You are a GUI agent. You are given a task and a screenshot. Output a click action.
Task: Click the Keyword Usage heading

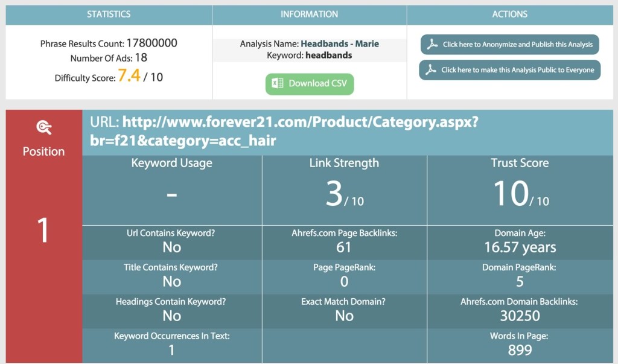pos(172,163)
